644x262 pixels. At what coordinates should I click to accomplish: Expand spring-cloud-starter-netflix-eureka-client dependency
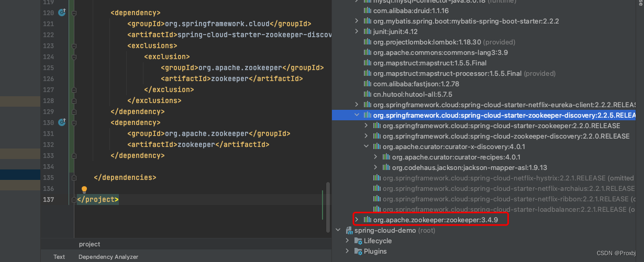(x=357, y=105)
